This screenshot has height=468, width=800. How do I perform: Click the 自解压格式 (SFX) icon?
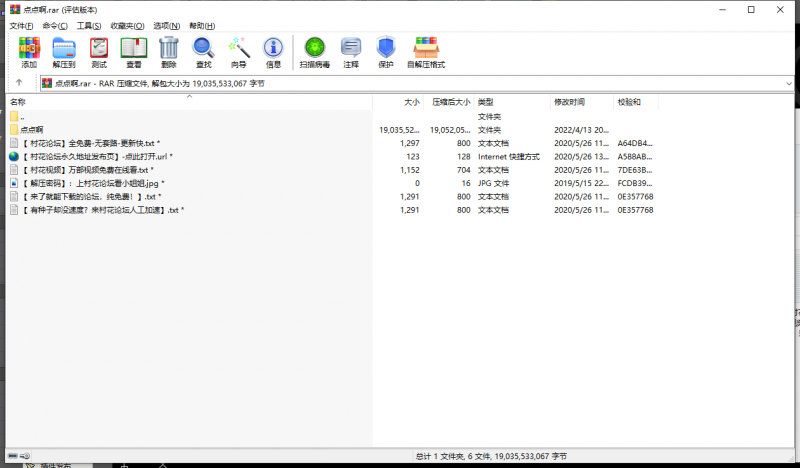426,51
